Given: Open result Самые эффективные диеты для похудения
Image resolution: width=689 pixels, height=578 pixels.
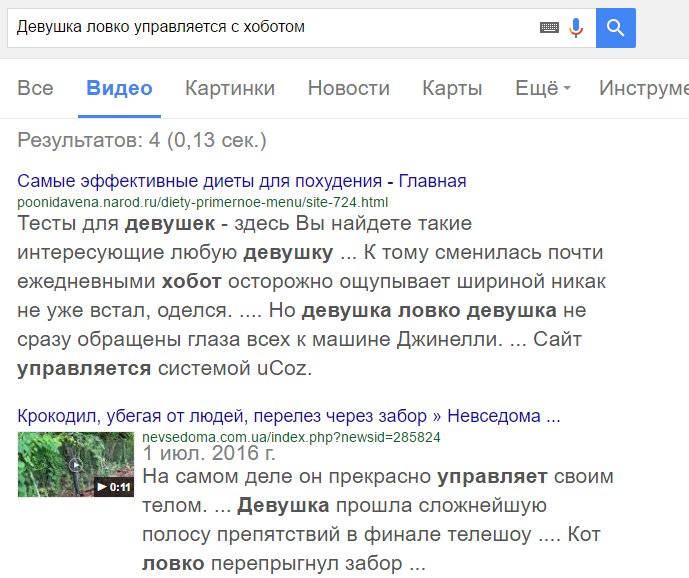Looking at the screenshot, I should (x=242, y=181).
